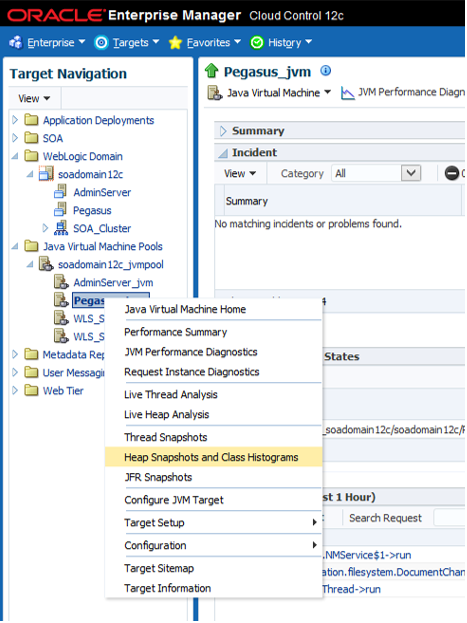Select Heap Snapshots and Class Histograms
The width and height of the screenshot is (467, 623).
pyautogui.click(x=211, y=457)
